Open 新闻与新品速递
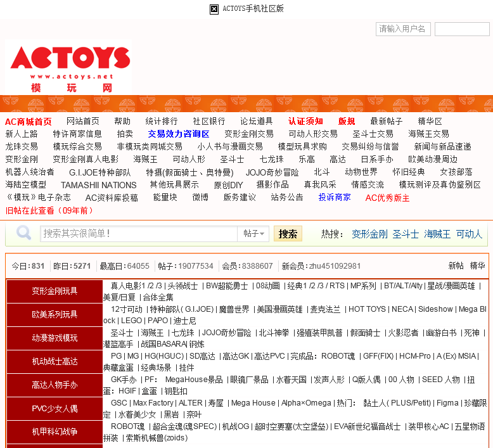493x448 pixels. tap(443, 146)
